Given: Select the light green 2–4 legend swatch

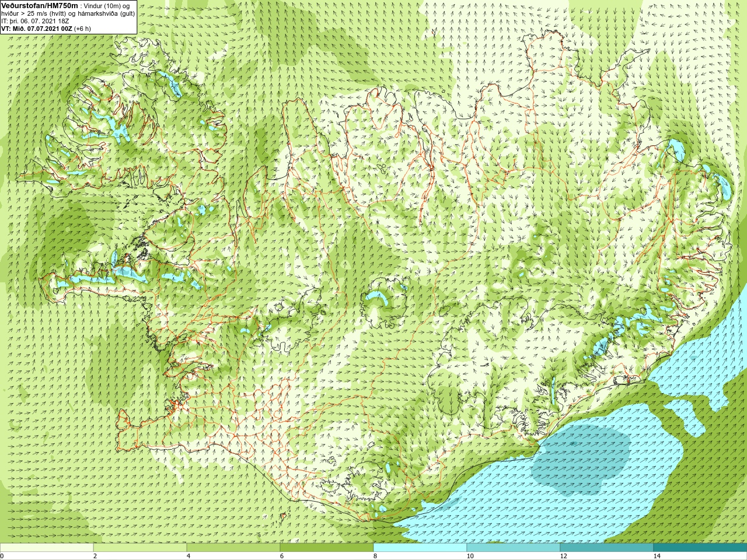Looking at the screenshot, I should tap(140, 548).
